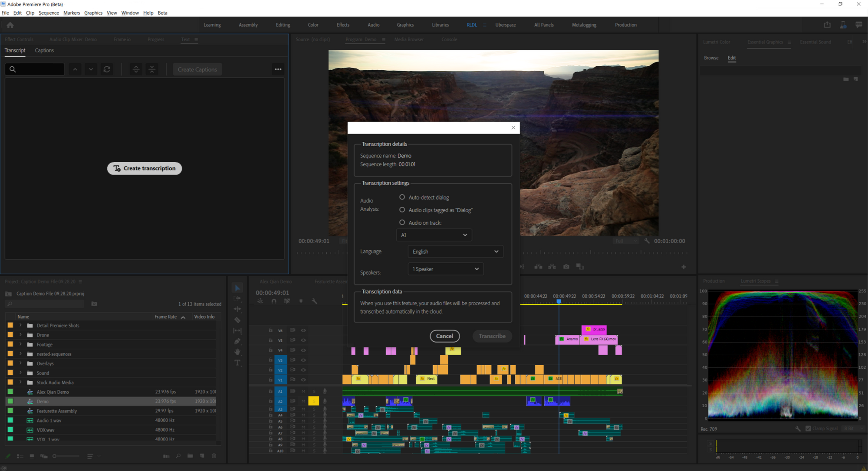Screen dimensions: 868x471
Task: Open the Speakers dropdown showing 1 Speaker
Action: 445,269
